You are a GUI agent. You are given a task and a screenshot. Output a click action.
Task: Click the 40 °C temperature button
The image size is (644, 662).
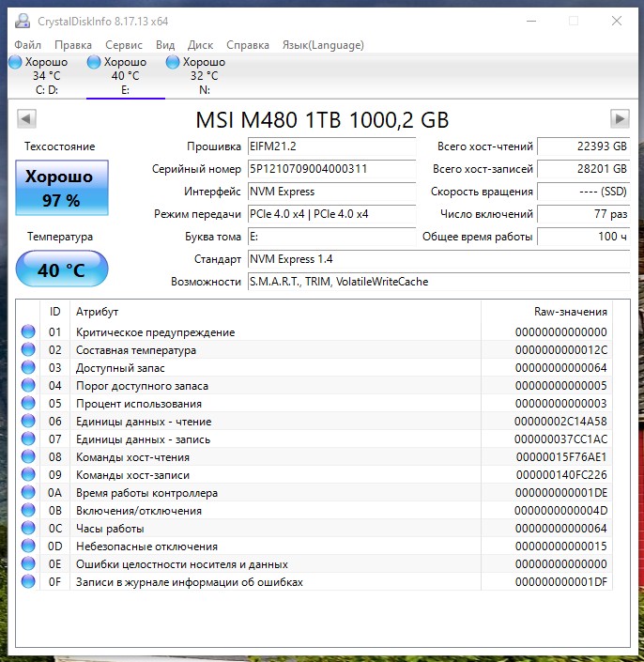click(62, 269)
